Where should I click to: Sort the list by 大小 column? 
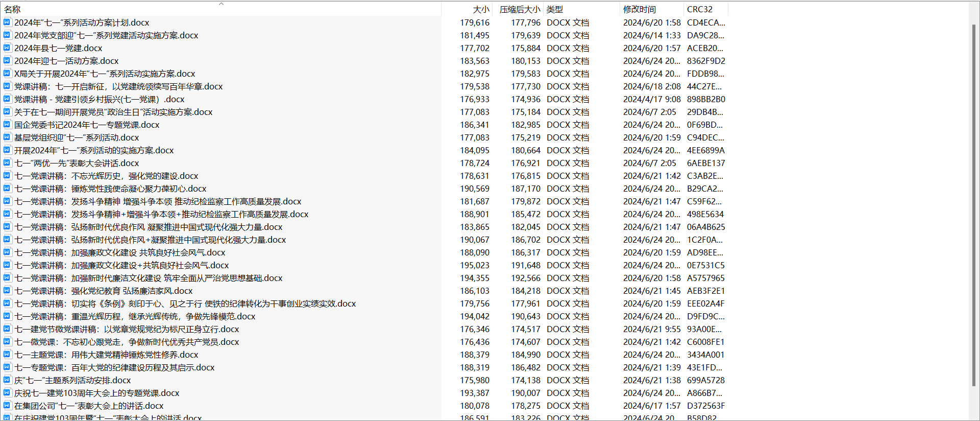click(x=480, y=9)
